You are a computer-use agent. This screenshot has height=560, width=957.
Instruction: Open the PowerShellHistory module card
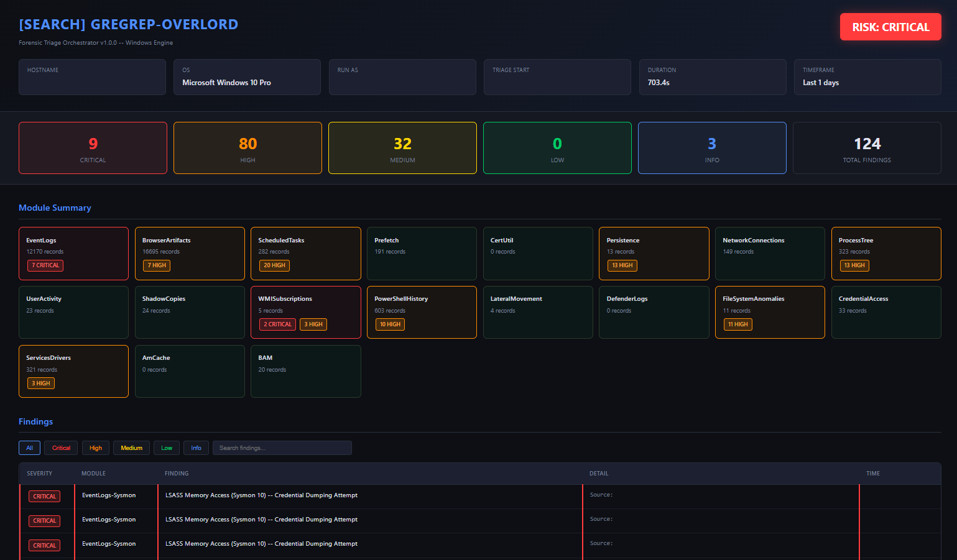coord(422,312)
